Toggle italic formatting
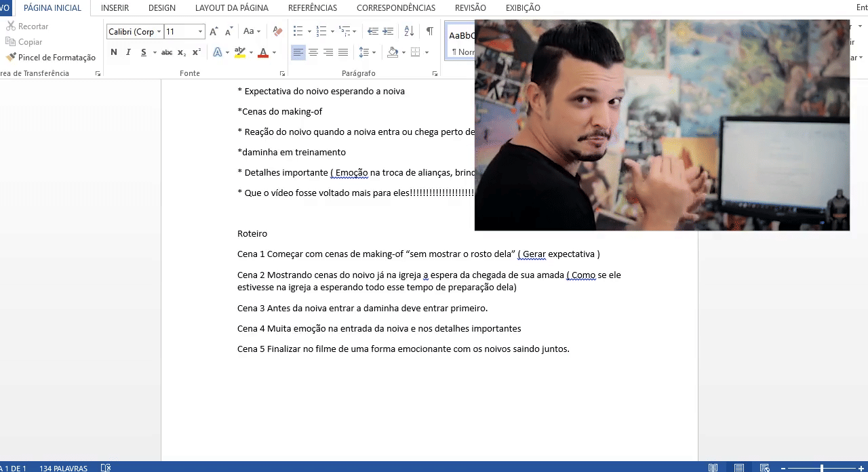868x472 pixels. 128,52
